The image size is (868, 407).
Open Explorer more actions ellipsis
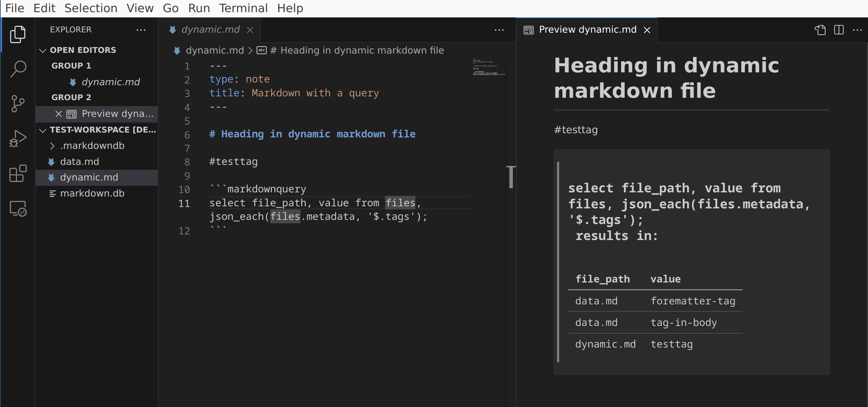pyautogui.click(x=141, y=30)
